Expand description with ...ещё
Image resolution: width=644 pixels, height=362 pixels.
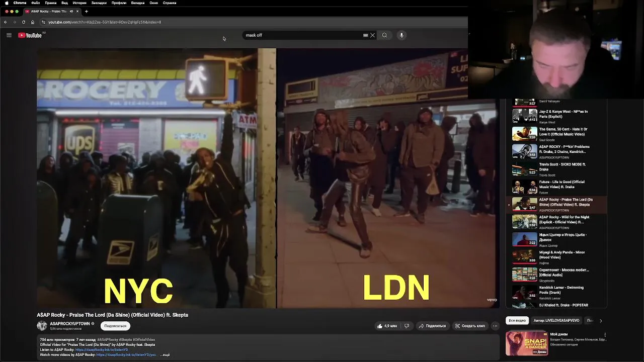click(x=165, y=355)
